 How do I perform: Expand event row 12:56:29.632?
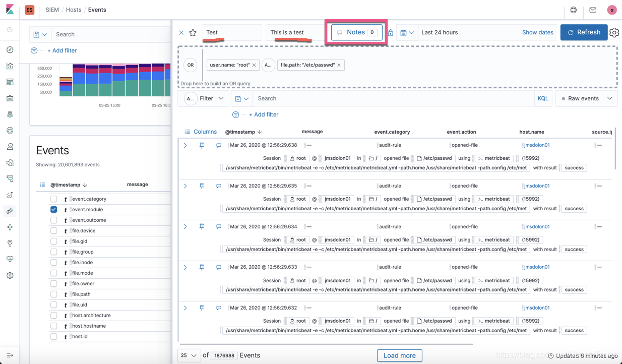(185, 308)
